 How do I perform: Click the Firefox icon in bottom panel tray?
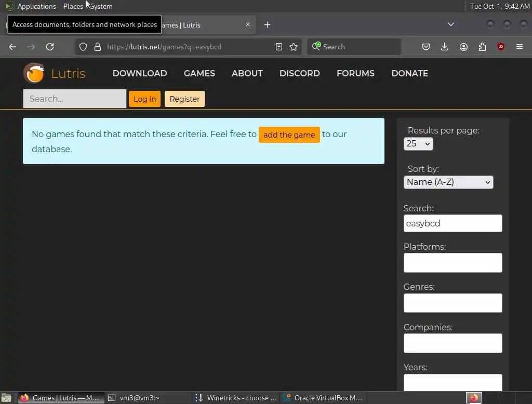(474, 398)
